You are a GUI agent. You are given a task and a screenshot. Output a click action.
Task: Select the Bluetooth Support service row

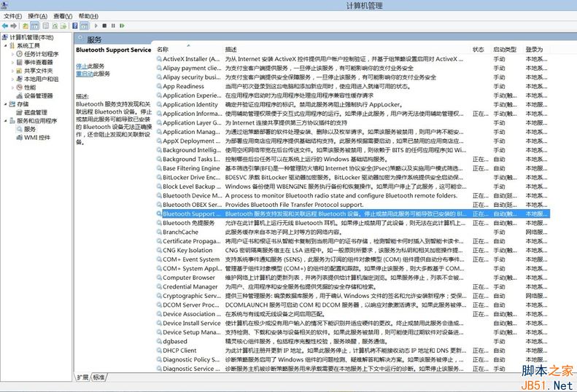[x=353, y=213]
